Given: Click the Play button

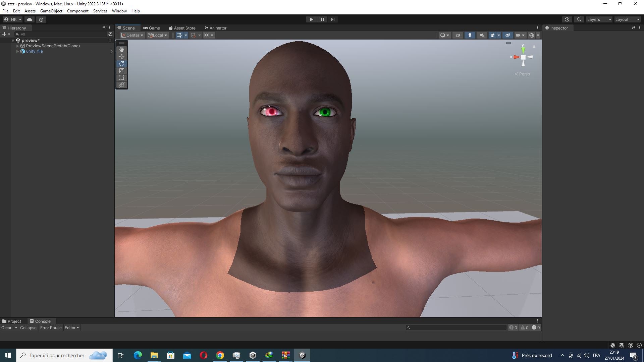Looking at the screenshot, I should pos(311,19).
